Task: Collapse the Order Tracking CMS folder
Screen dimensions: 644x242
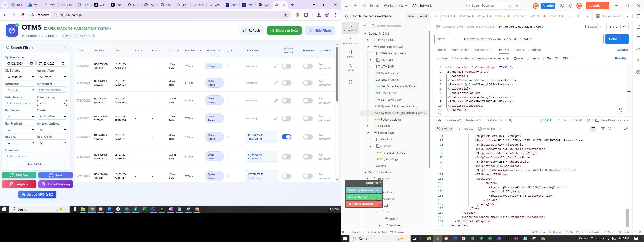Action: (x=367, y=47)
